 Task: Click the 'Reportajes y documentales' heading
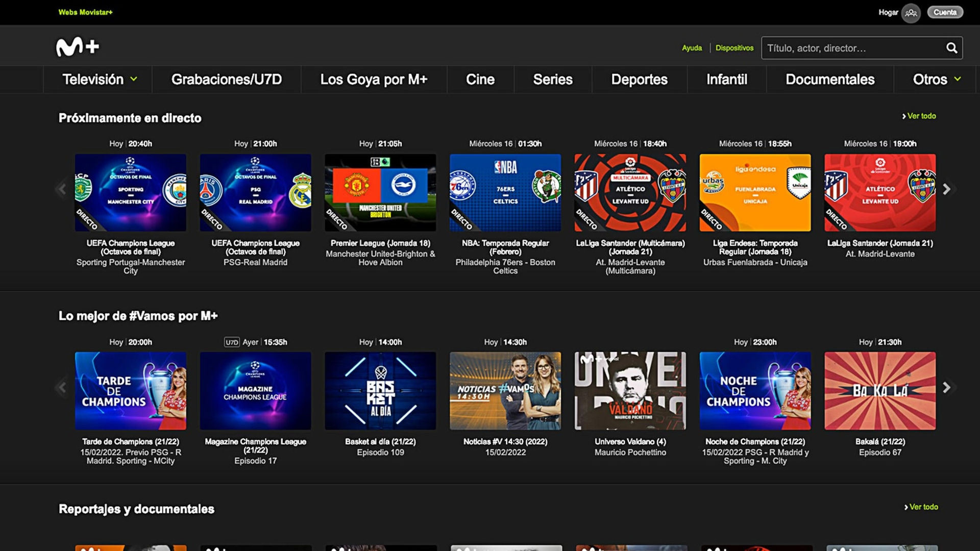coord(136,509)
